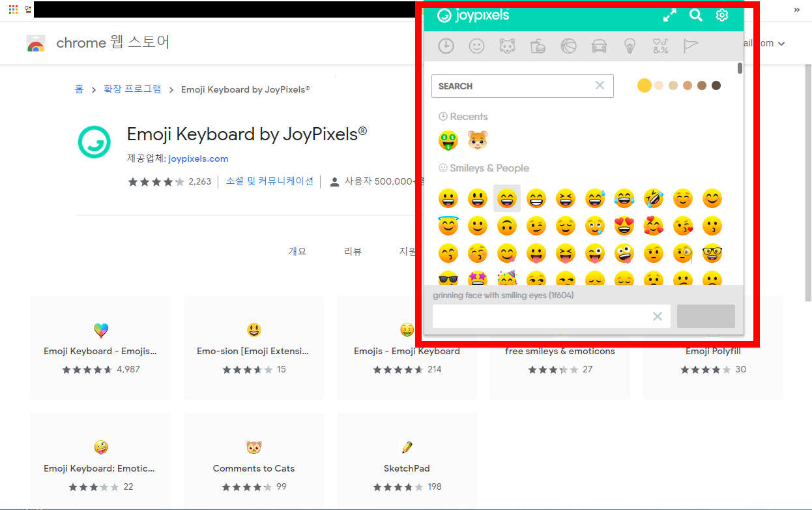Click the chrome 웹 스토어 logo

[98, 43]
